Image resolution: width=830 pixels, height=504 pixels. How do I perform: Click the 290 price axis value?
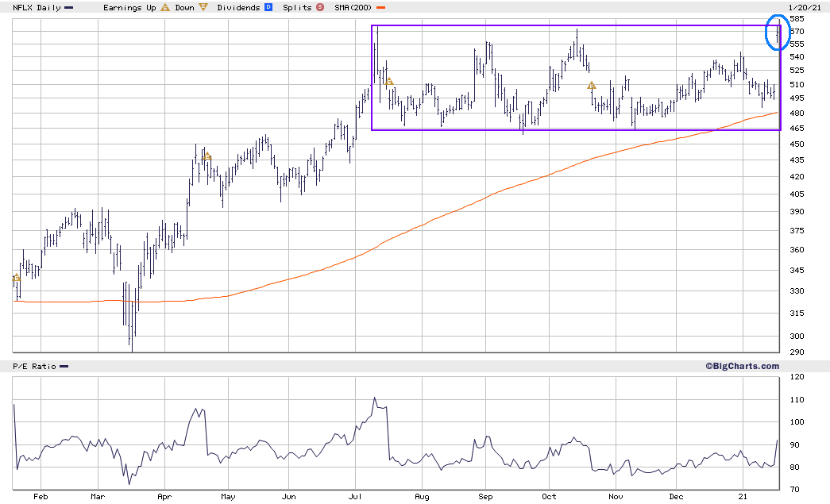click(x=797, y=352)
